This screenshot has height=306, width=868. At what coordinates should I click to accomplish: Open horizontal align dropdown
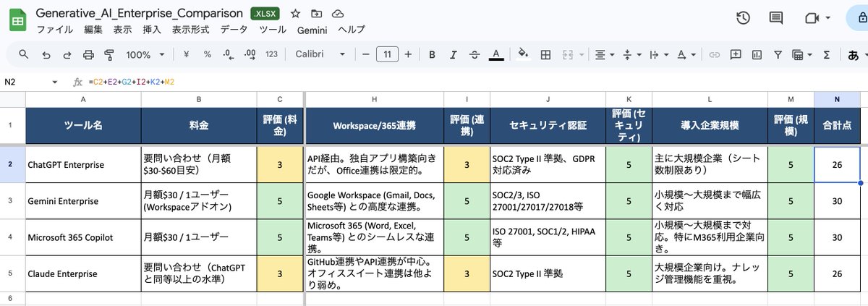tap(603, 54)
